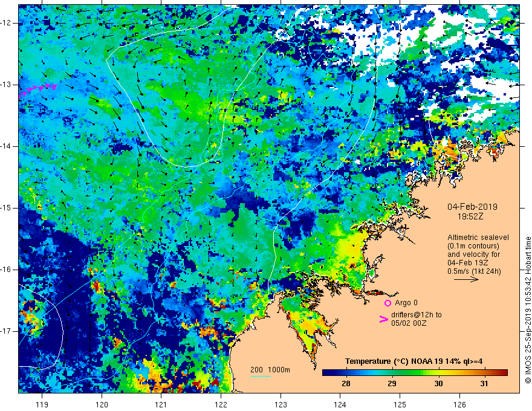
Task: Click the cyan 200m contour legend line
Action: pyautogui.click(x=261, y=376)
